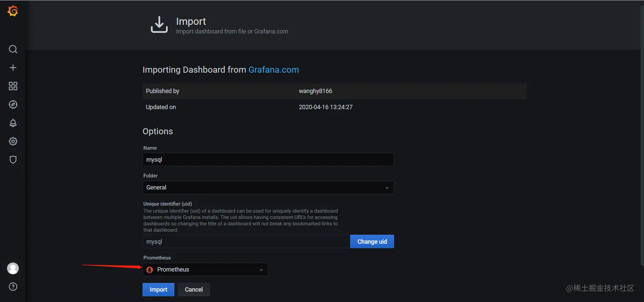Click the Change uid button
Image resolution: width=644 pixels, height=302 pixels.
[x=372, y=242]
